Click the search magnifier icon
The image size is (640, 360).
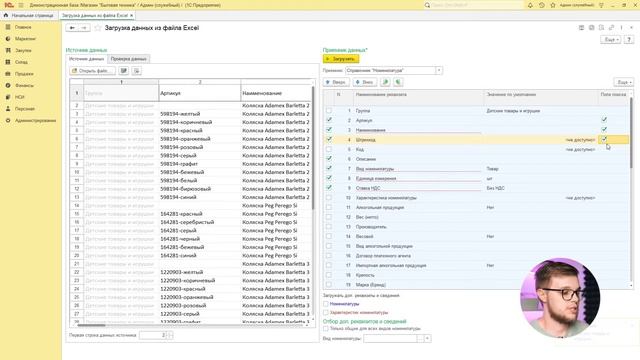tap(427, 5)
